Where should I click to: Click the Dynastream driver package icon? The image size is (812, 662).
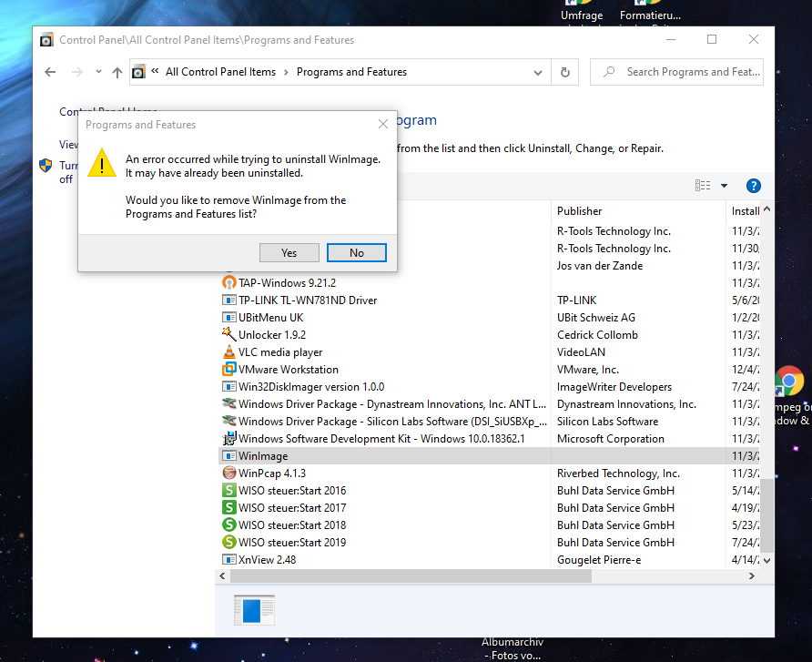[228, 403]
